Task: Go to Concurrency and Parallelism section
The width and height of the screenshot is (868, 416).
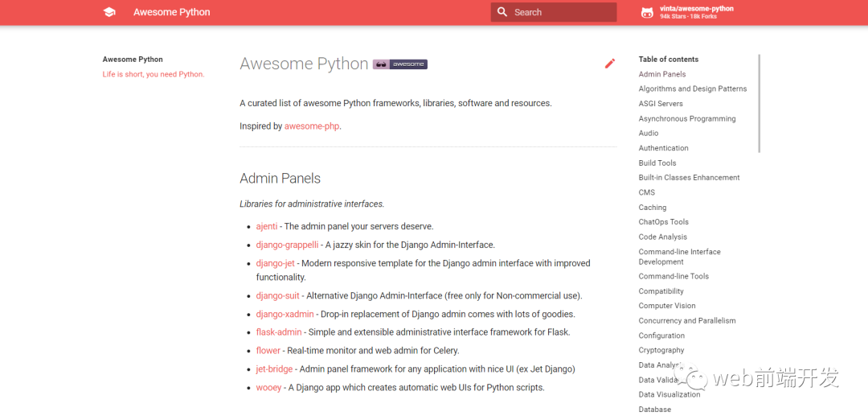Action: [687, 320]
